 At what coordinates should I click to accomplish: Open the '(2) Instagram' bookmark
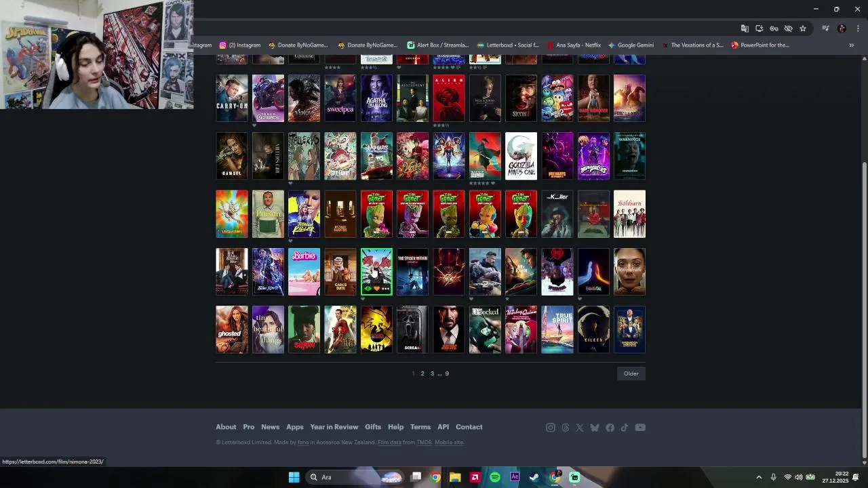[240, 45]
